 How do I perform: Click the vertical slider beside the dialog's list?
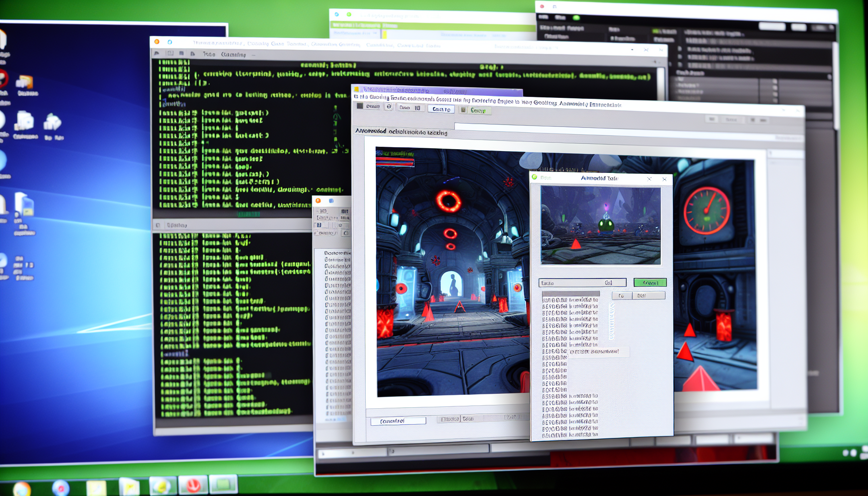tap(611, 322)
